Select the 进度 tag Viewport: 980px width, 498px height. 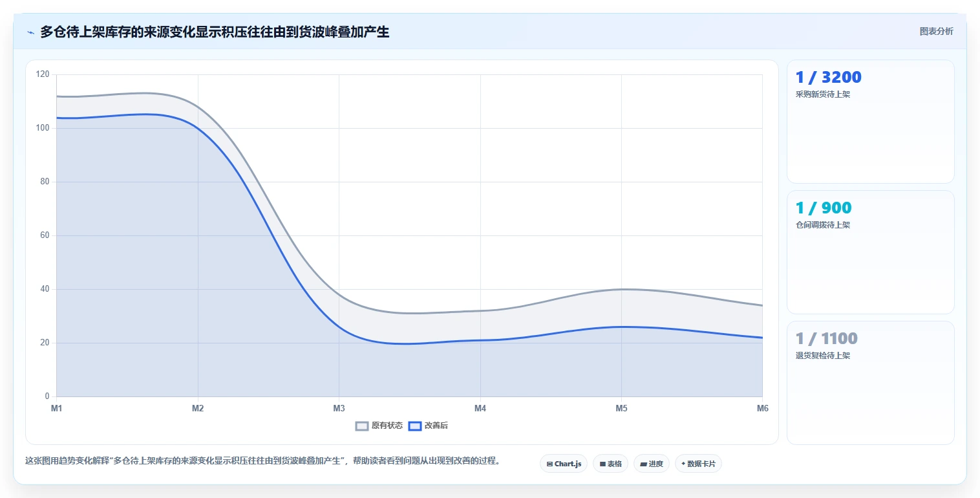point(651,464)
